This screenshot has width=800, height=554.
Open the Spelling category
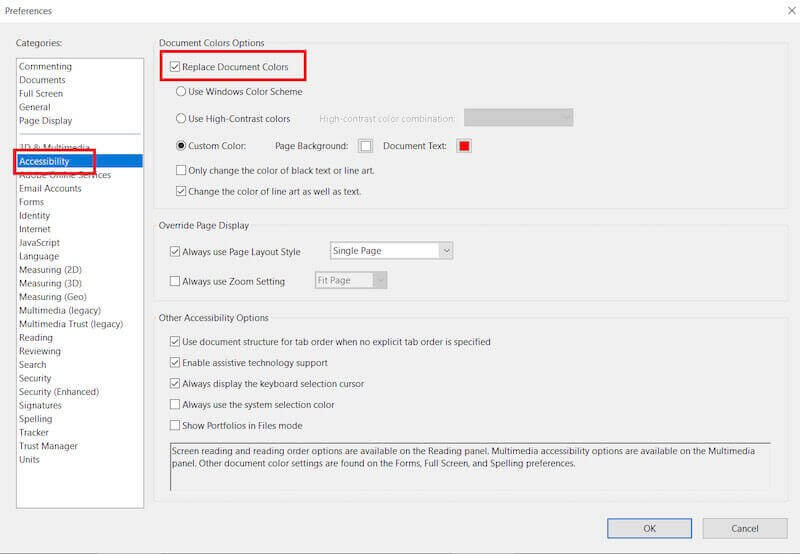(x=35, y=419)
